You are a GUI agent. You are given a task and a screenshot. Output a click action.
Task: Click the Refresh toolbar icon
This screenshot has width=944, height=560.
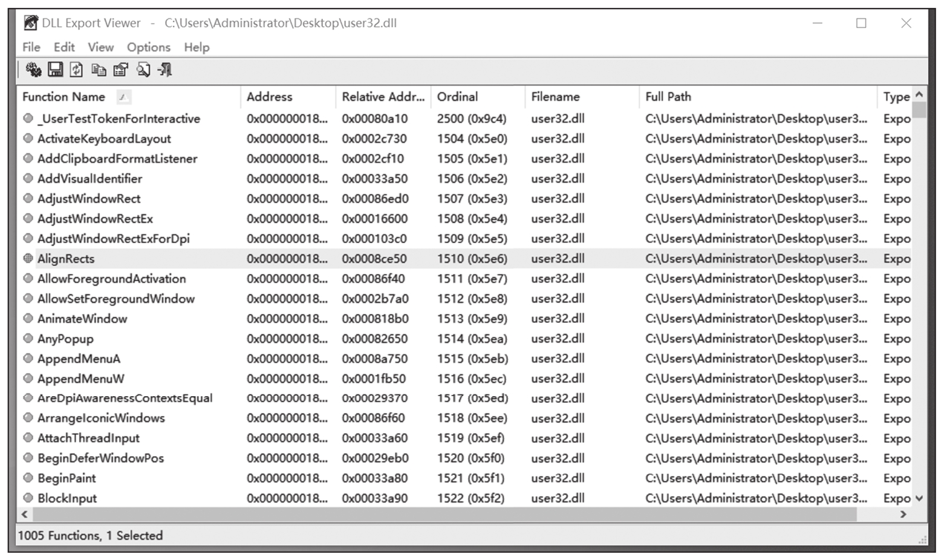[x=76, y=70]
